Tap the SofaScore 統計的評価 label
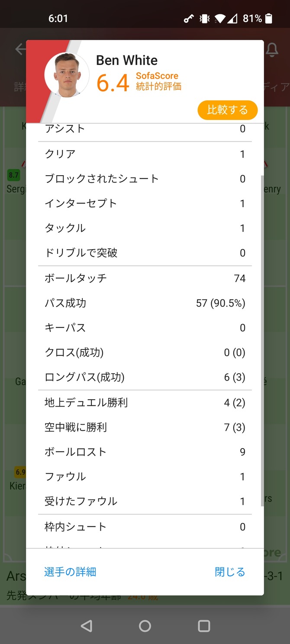Screen dimensions: 290x644 pos(158,81)
